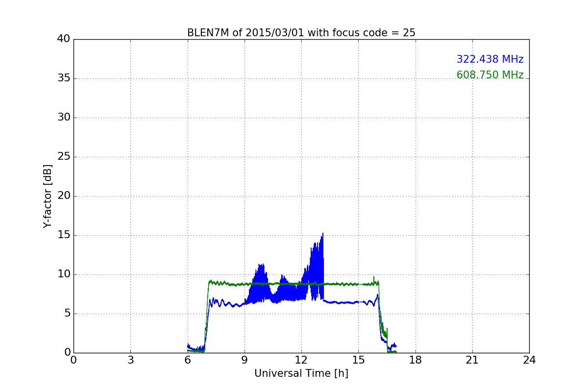Click y-axis tick label '30'
The height and width of the screenshot is (392, 588).
[x=64, y=118]
